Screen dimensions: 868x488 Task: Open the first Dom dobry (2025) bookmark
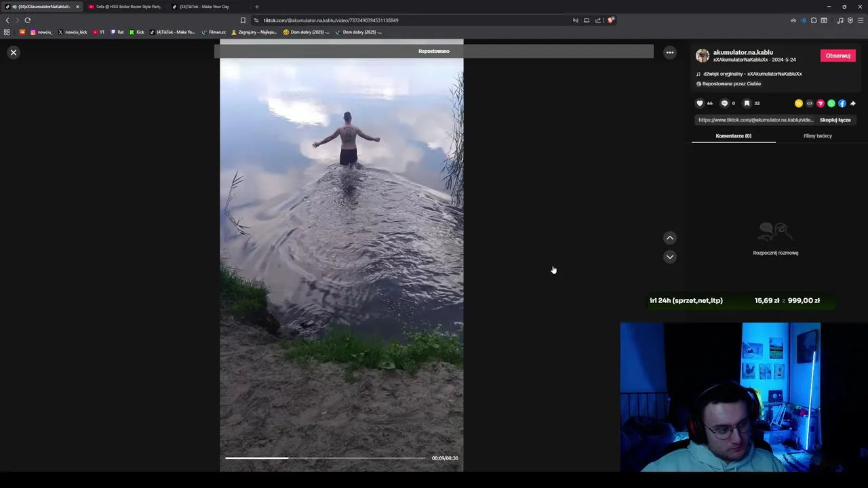(x=307, y=32)
